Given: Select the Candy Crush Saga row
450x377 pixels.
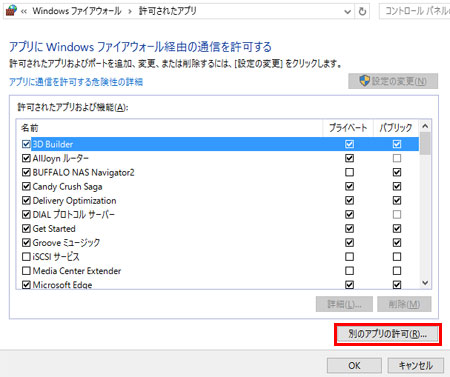Looking at the screenshot, I should coord(217,186).
